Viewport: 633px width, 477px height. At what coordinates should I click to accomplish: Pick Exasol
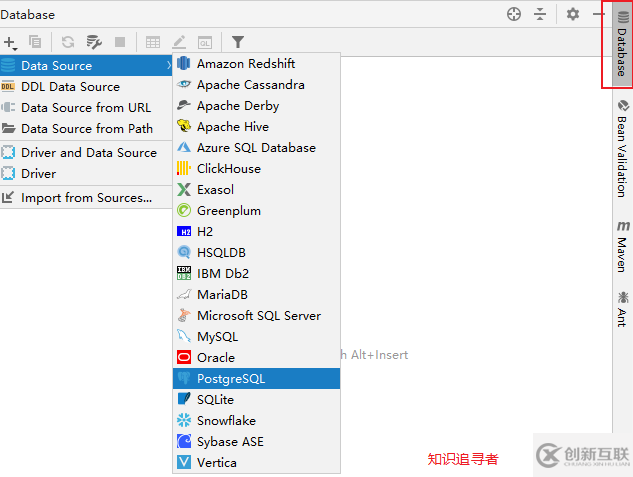point(256,190)
